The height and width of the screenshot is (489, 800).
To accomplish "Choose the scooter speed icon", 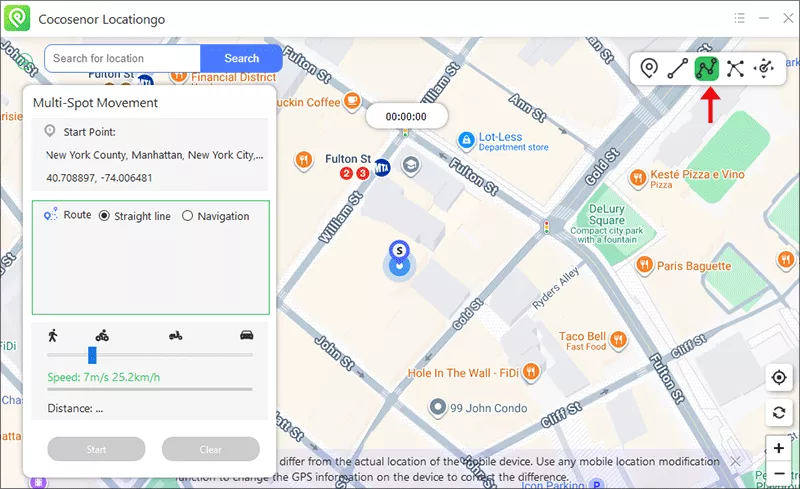I will pos(176,335).
